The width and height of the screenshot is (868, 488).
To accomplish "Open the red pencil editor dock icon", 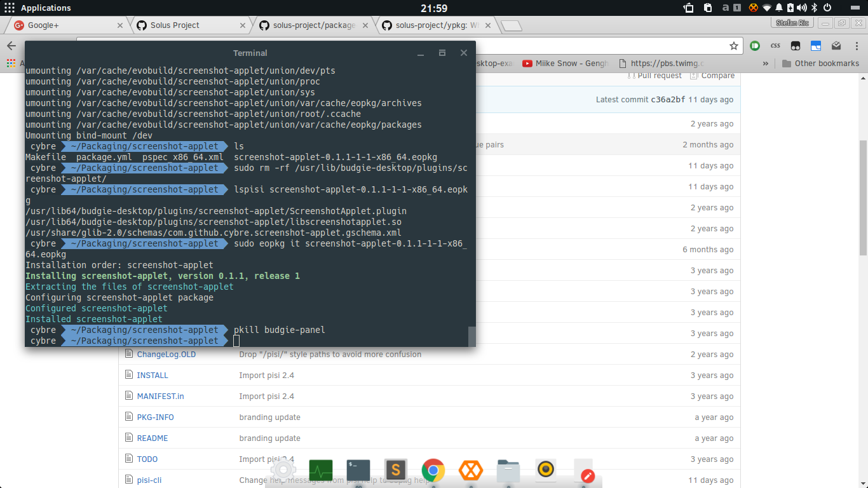I will click(x=585, y=472).
